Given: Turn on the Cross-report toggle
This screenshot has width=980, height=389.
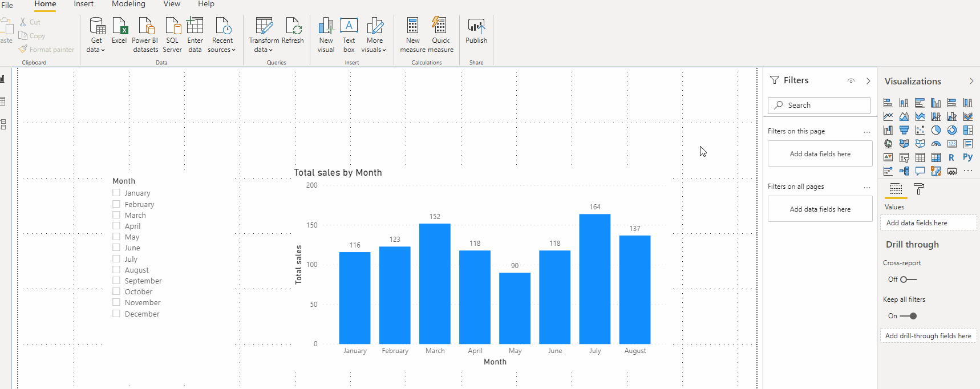Looking at the screenshot, I should (909, 279).
